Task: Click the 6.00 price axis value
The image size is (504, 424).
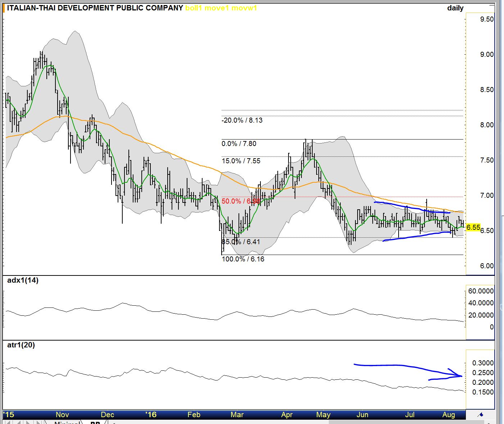Action: click(x=487, y=266)
